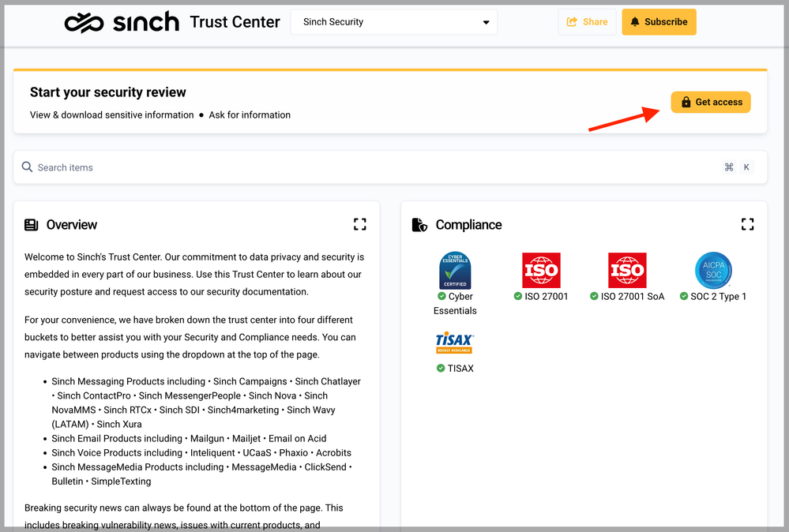This screenshot has height=532, width=789.
Task: Open the AICPA SOC 2 Type 1 badge
Action: [x=713, y=271]
